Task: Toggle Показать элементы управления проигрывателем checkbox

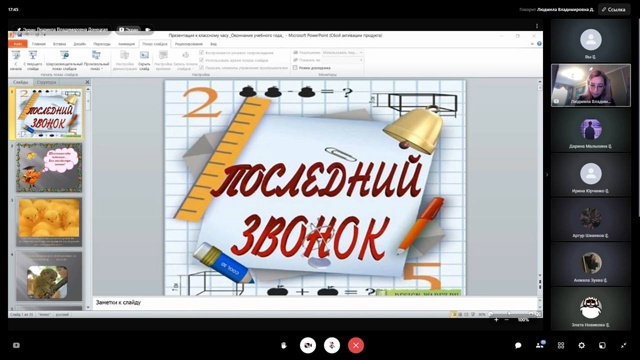Action: pyautogui.click(x=201, y=68)
